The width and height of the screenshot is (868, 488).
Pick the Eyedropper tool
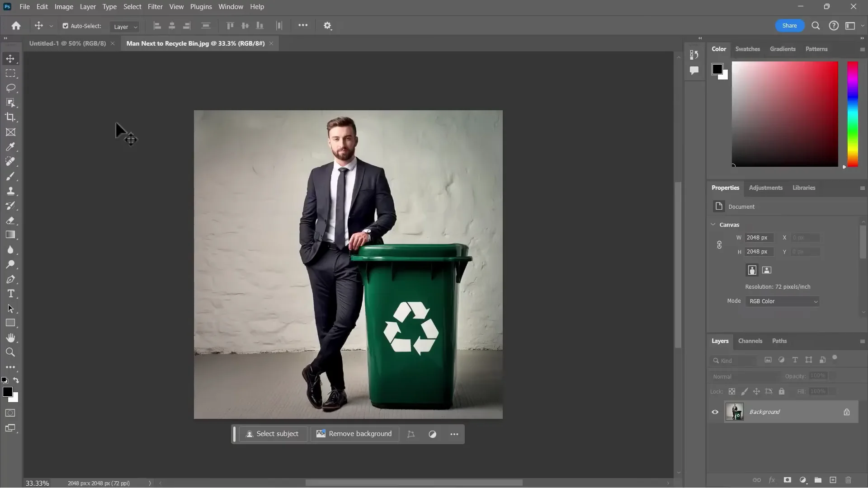tap(11, 147)
